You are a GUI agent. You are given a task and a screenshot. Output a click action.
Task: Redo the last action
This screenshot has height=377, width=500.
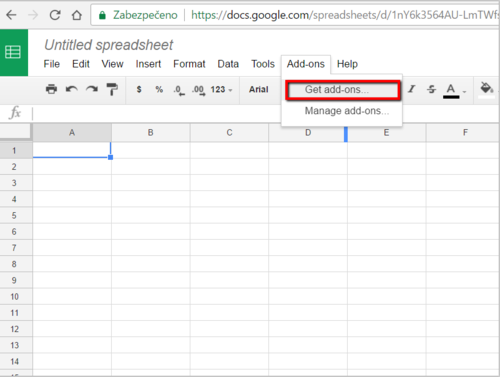92,89
